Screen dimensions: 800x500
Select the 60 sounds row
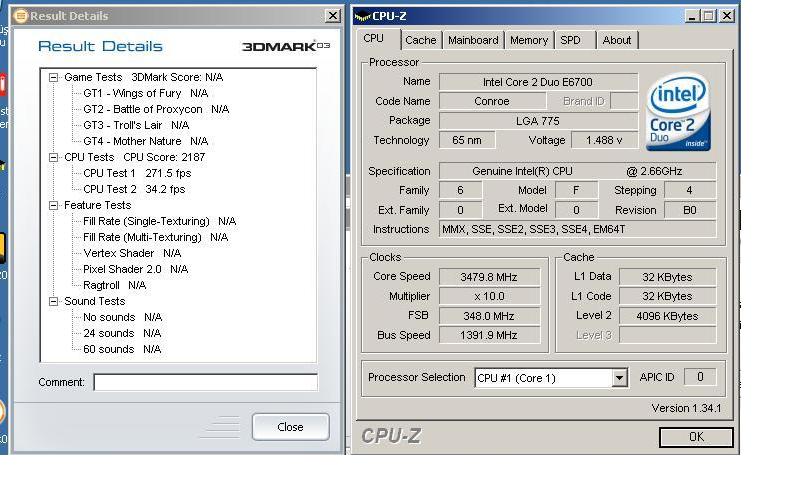(122, 349)
